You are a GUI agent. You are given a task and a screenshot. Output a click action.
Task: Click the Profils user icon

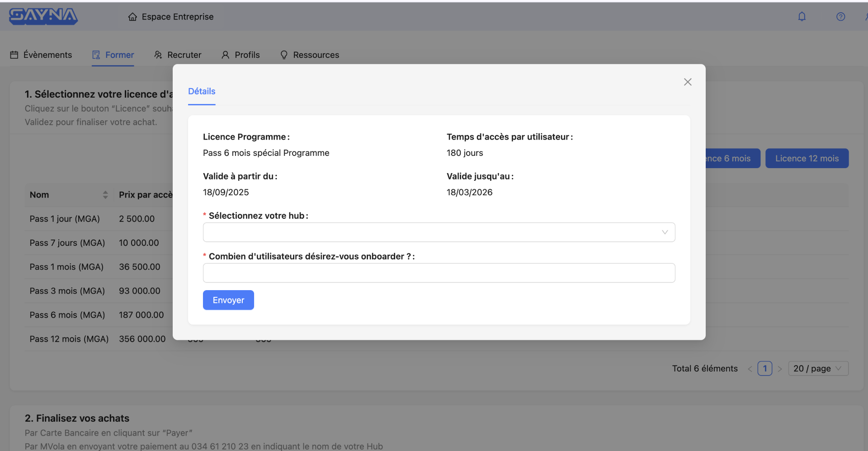225,55
